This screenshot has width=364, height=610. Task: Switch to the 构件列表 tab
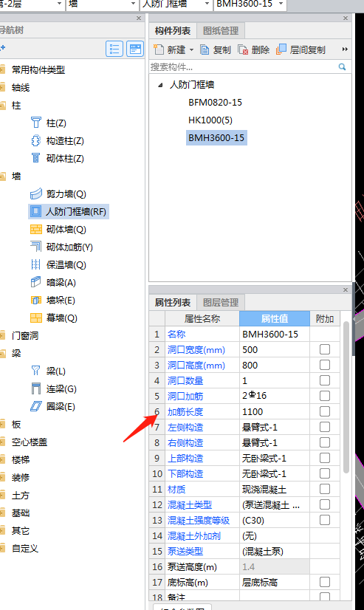172,31
